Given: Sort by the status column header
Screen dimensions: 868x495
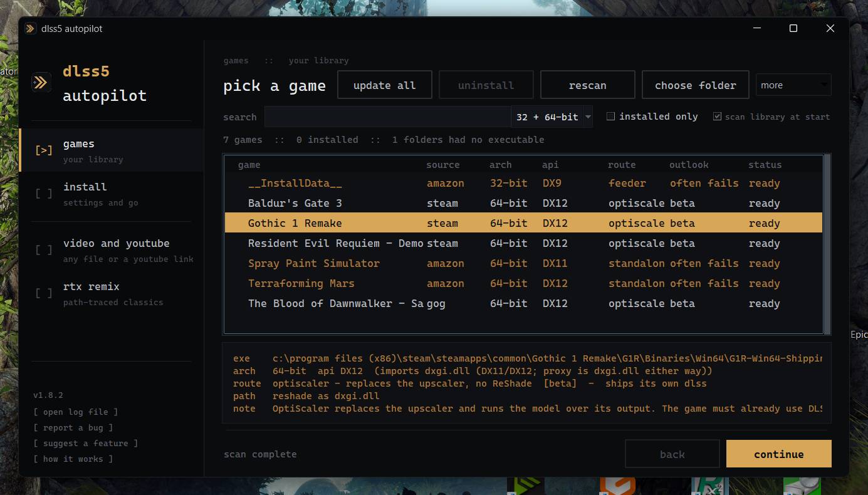Looking at the screenshot, I should click(765, 165).
